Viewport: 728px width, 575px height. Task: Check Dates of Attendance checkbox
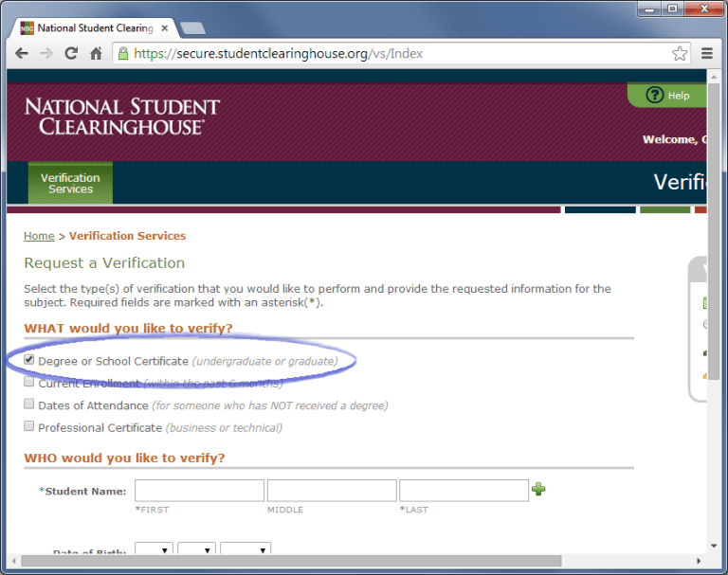click(29, 404)
